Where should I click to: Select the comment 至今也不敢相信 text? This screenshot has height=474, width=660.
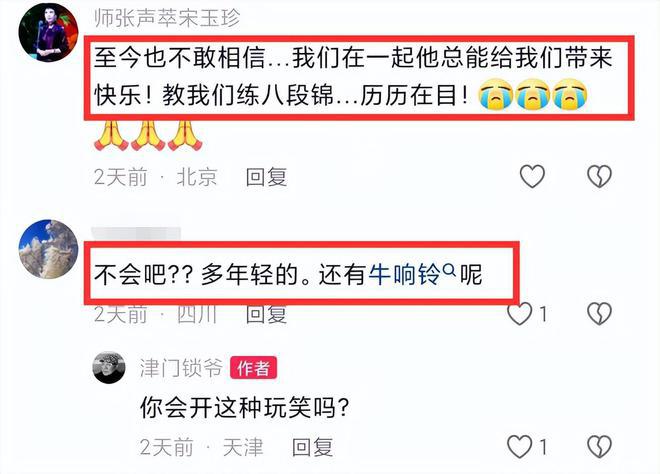353,77
